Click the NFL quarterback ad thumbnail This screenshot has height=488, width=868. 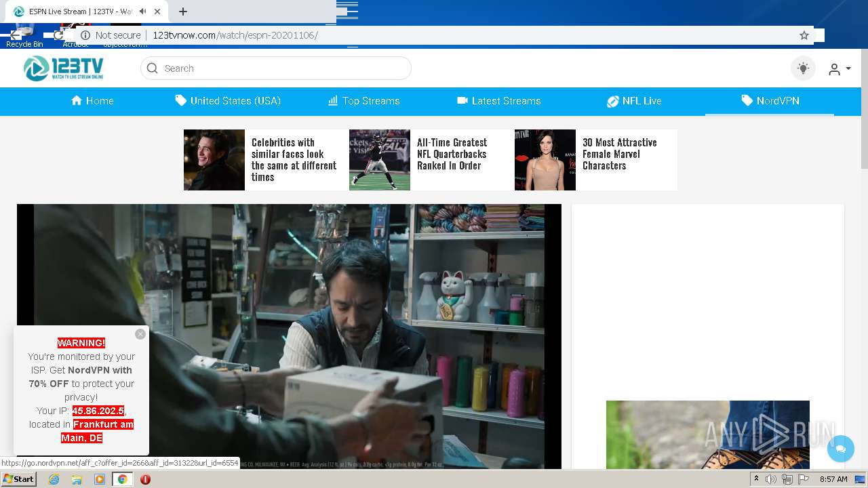[380, 160]
